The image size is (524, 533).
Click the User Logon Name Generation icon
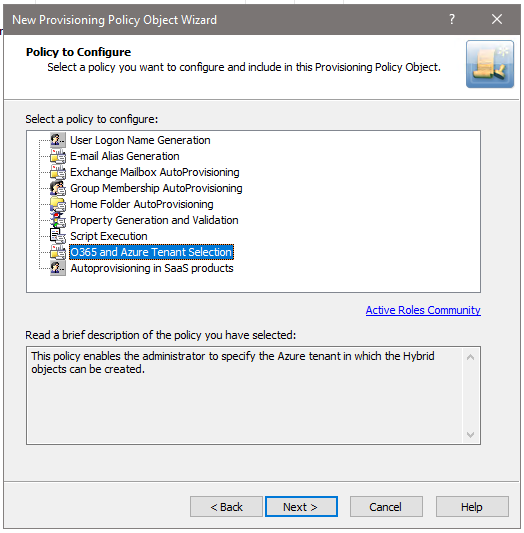[x=58, y=140]
